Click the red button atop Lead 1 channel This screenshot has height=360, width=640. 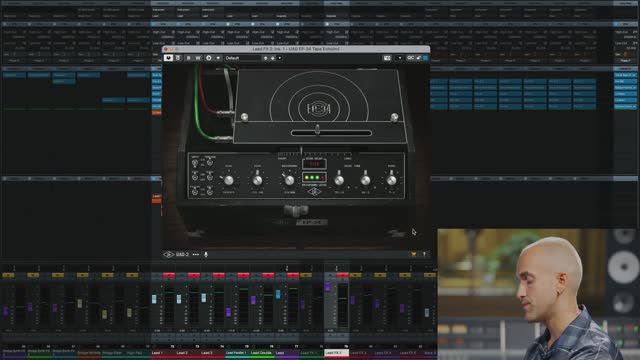click(169, 276)
